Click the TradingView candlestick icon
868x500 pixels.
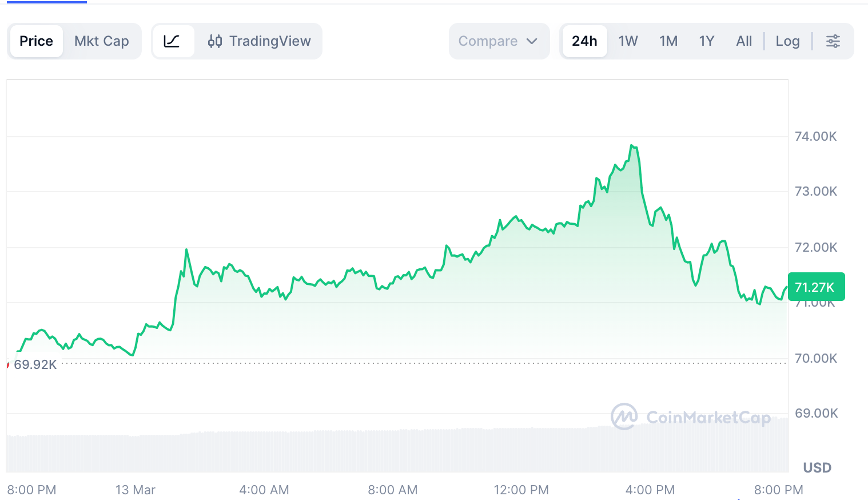[x=215, y=41]
